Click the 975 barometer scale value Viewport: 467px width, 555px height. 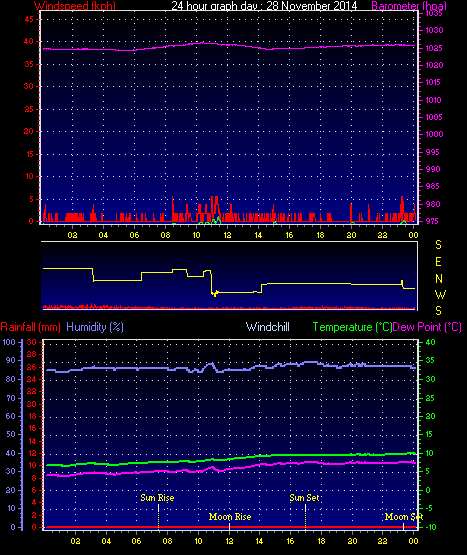[434, 221]
